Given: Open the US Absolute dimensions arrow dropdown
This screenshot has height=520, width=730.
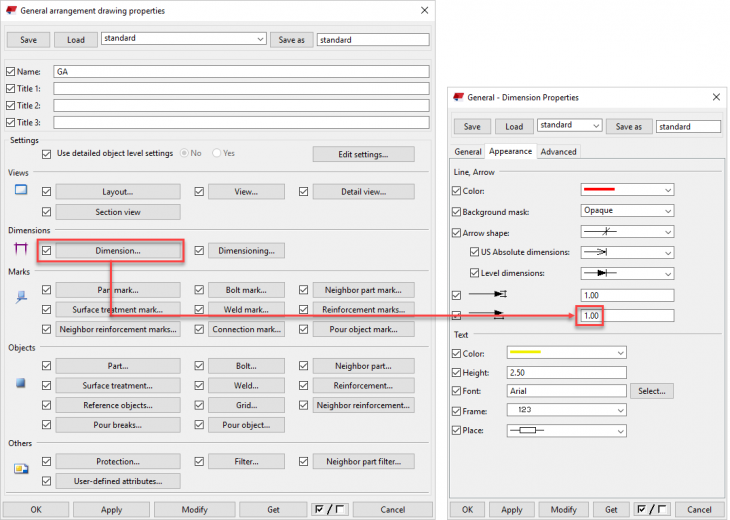Looking at the screenshot, I should point(627,252).
